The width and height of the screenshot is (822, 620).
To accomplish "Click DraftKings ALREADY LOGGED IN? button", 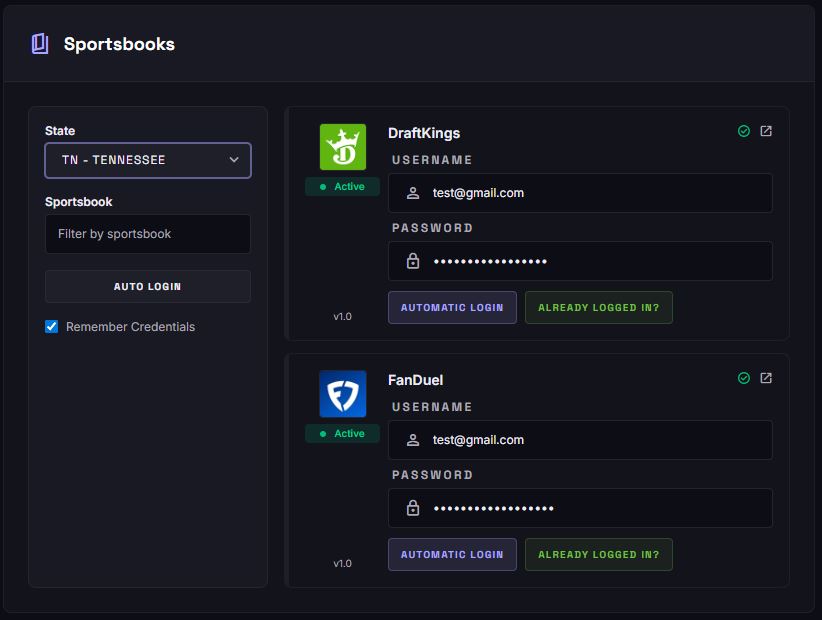I will [599, 308].
